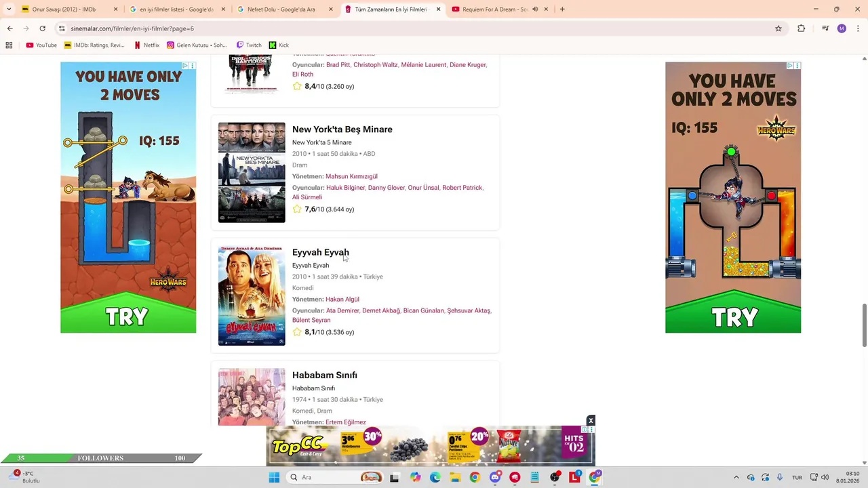The image size is (868, 488).
Task: Open Discord from the taskbar
Action: click(x=495, y=477)
